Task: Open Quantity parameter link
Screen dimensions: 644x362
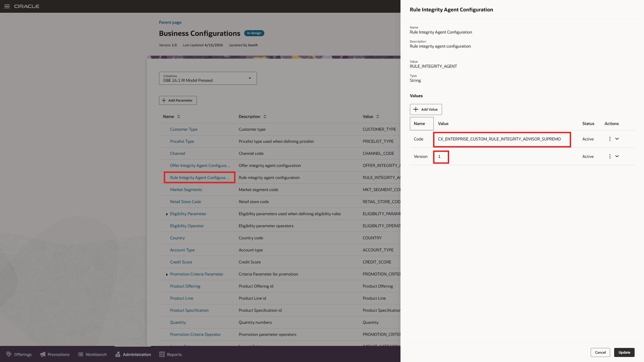Action: coord(178,322)
